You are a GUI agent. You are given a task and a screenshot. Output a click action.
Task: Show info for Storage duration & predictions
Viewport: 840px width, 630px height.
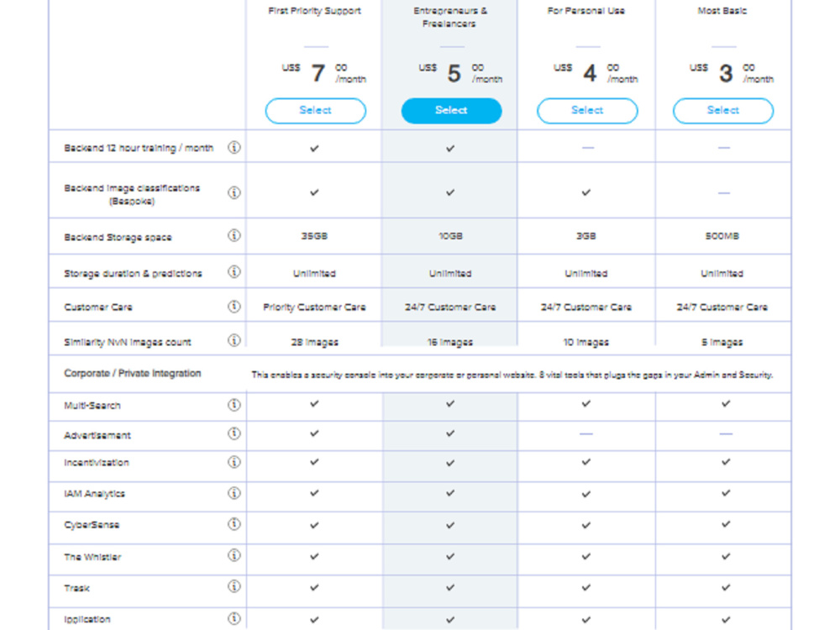click(234, 272)
